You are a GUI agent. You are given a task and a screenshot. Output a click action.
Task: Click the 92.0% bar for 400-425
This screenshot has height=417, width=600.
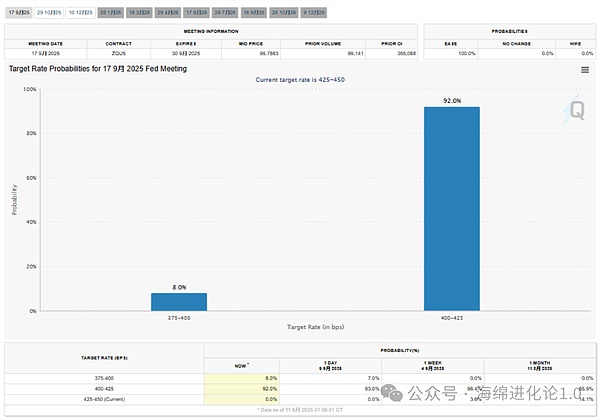coord(451,208)
